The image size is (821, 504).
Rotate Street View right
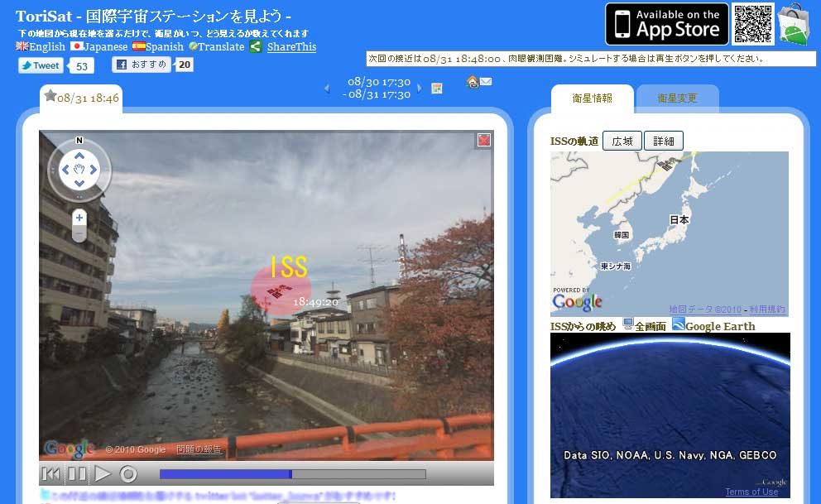(x=94, y=170)
